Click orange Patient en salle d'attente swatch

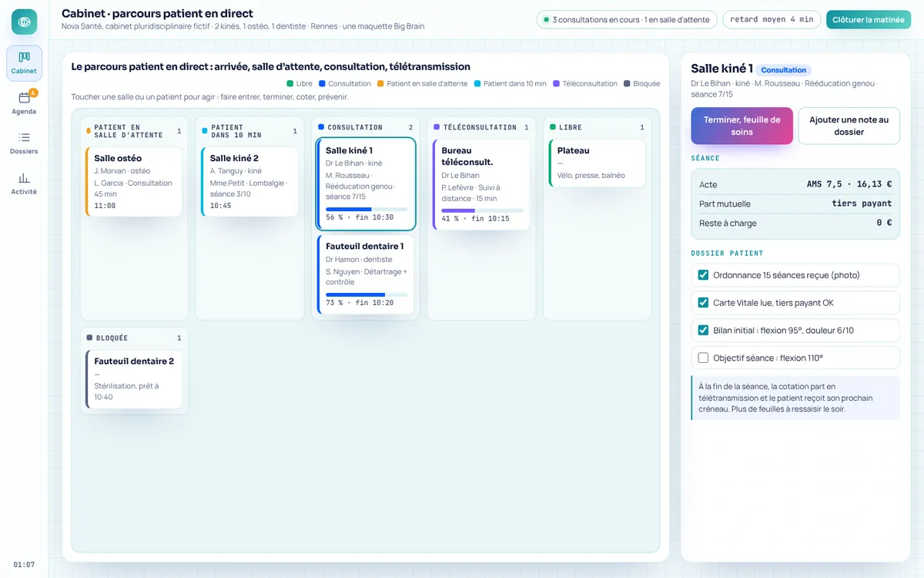coord(380,83)
